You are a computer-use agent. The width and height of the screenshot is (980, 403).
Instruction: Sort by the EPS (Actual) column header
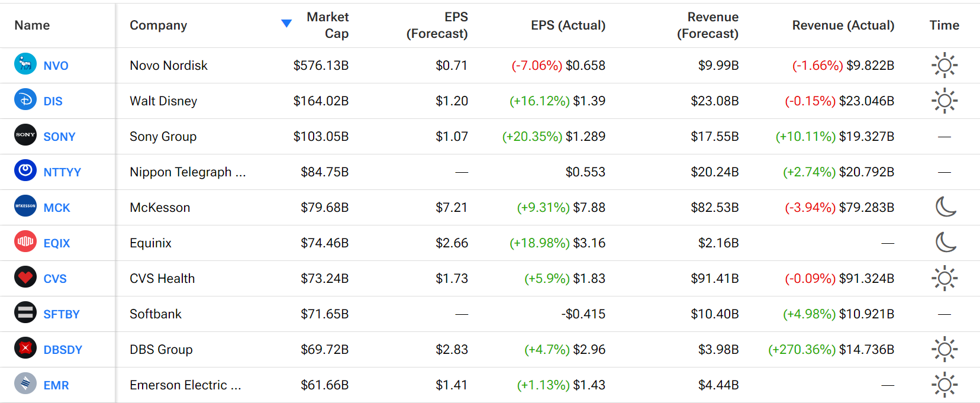tap(568, 25)
